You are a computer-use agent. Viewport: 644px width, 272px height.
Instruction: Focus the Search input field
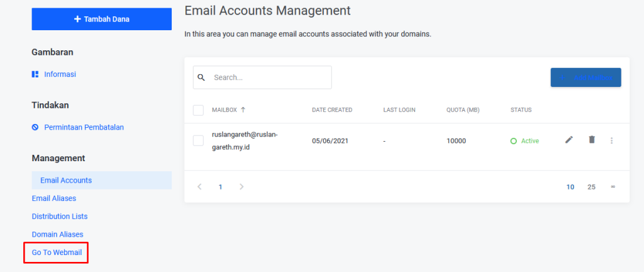pyautogui.click(x=269, y=77)
